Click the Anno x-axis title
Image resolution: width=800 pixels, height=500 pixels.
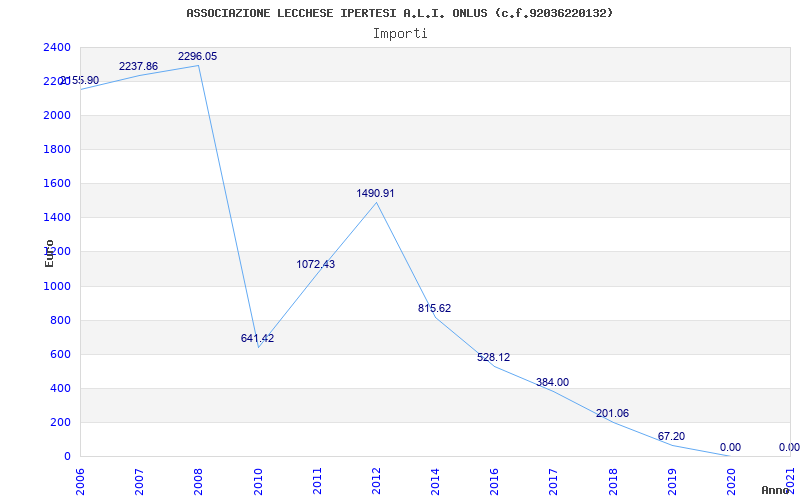[x=778, y=490]
